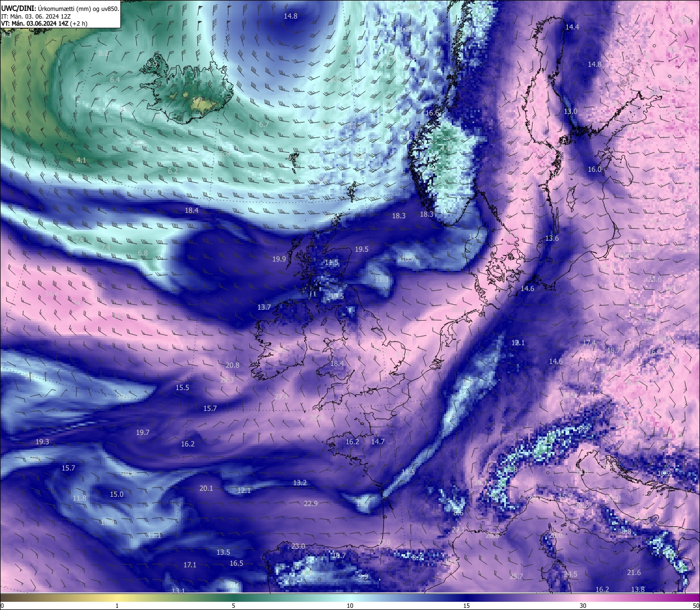
Task: Click the 6.4 value west of Iceland
Action: (x=115, y=79)
